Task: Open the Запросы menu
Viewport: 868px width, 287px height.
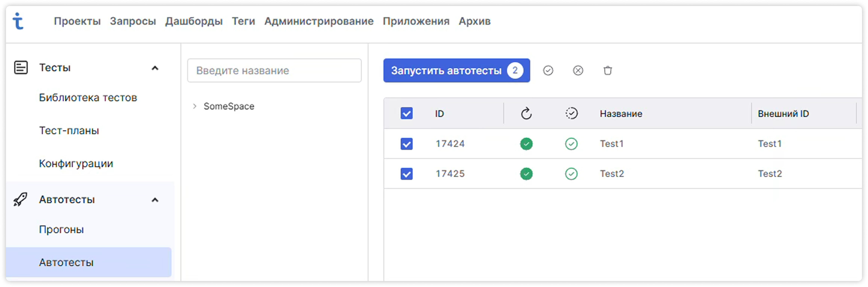Action: click(x=133, y=21)
